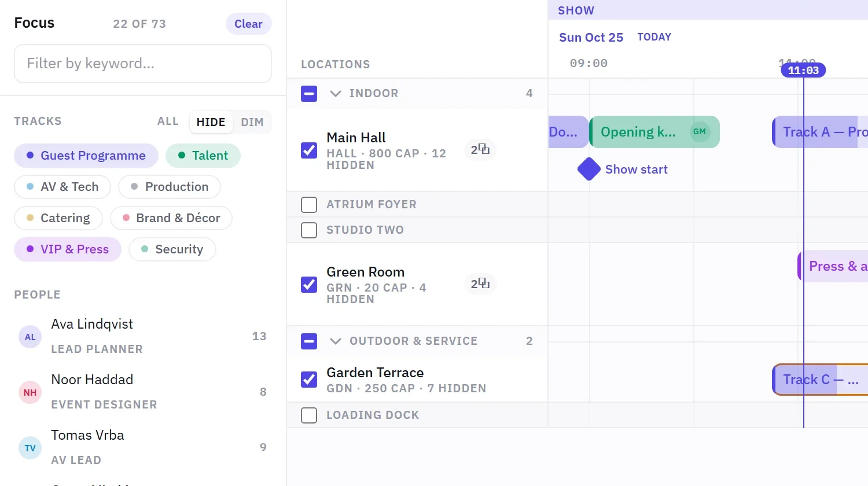Open the Track C event on Garden Terrace
868x486 pixels.
click(820, 380)
